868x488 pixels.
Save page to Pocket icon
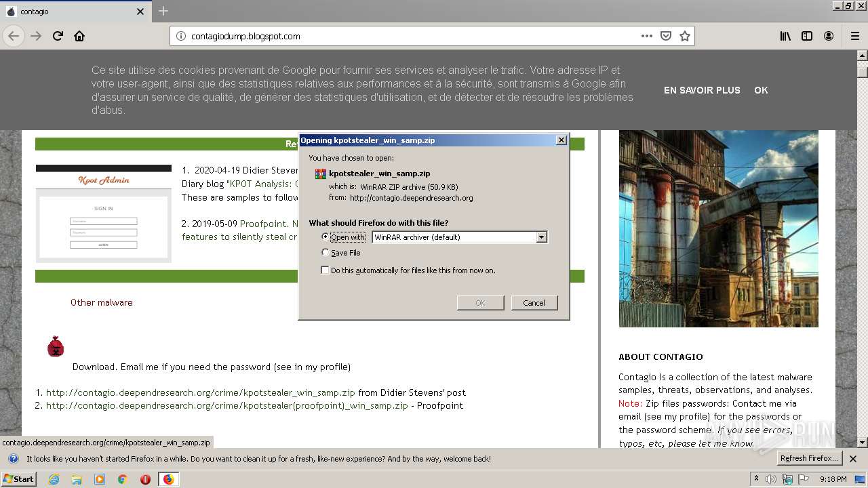(666, 36)
